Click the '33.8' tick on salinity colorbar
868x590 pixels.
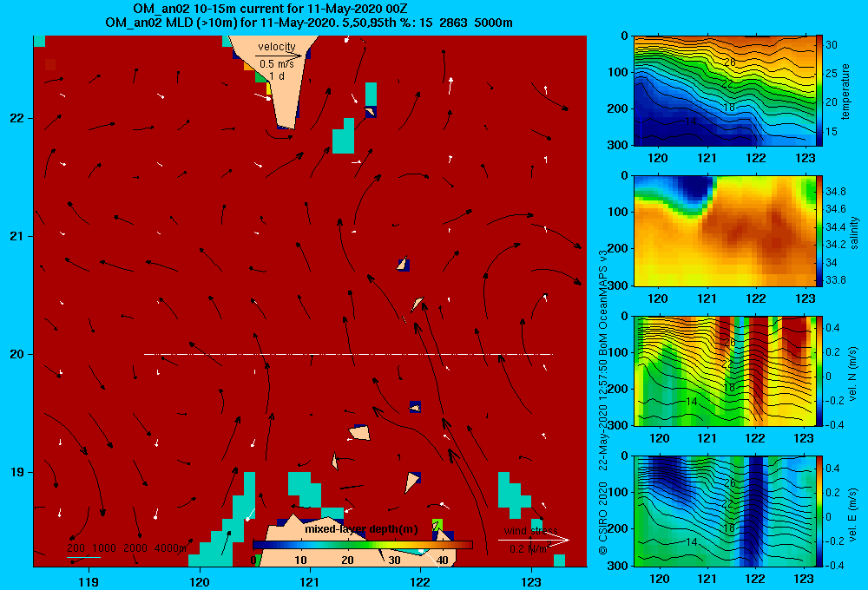[x=835, y=280]
